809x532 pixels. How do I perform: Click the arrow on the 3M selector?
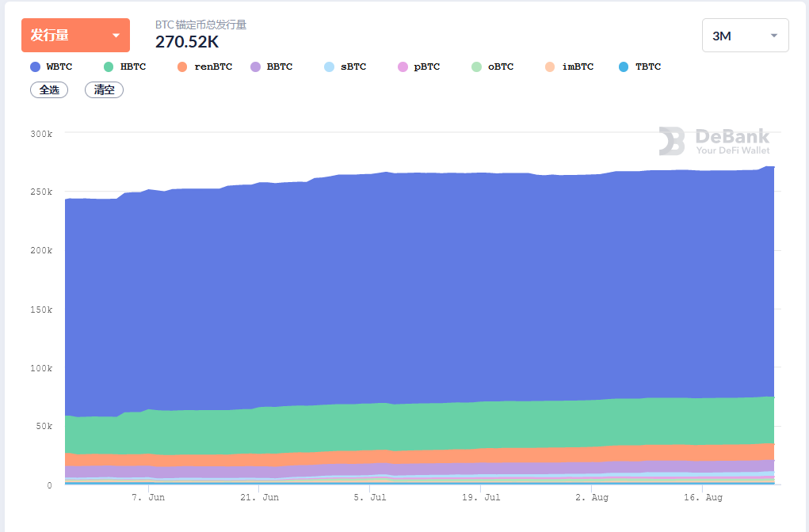click(x=774, y=36)
